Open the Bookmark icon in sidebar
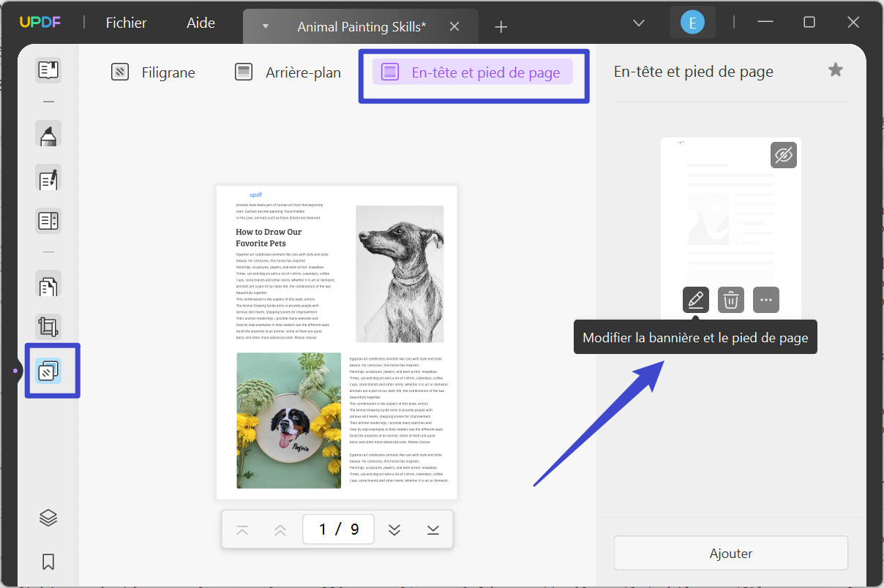Screen dimensions: 884x588 [x=48, y=561]
